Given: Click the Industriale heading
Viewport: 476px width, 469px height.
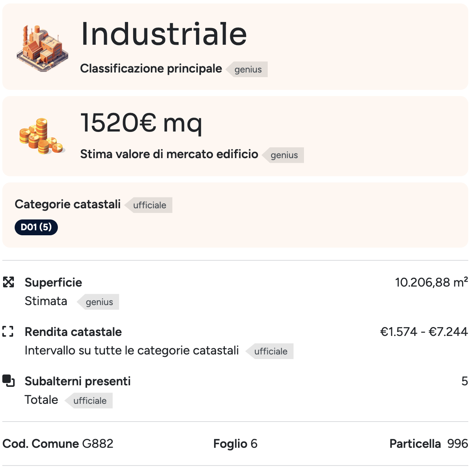Looking at the screenshot, I should (x=164, y=34).
